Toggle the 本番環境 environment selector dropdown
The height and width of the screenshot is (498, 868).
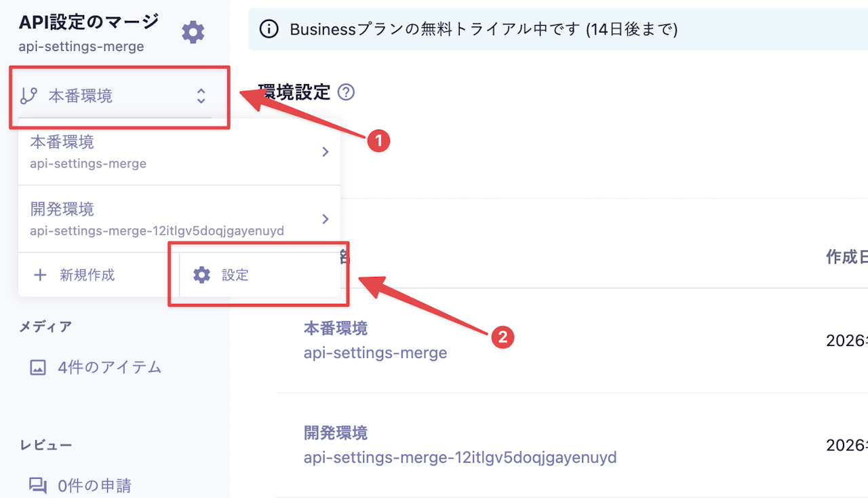pyautogui.click(x=115, y=96)
